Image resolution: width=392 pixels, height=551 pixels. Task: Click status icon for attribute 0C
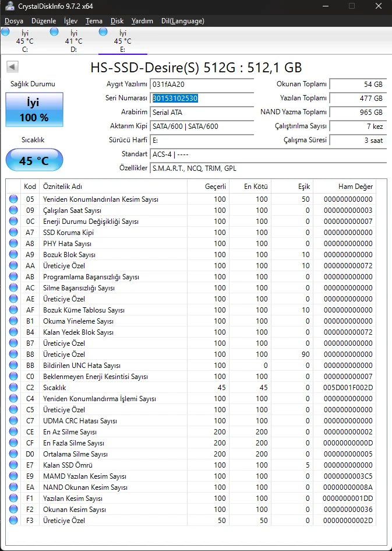click(13, 221)
